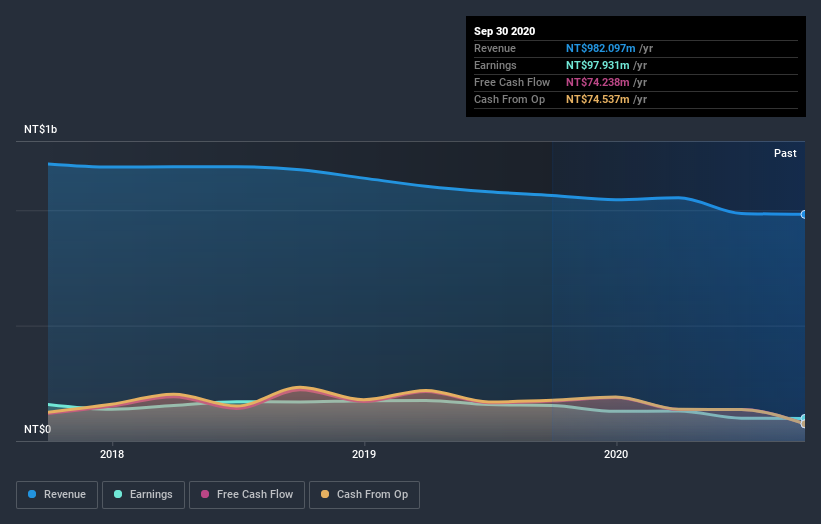Viewport: 821px width, 524px height.
Task: Click the orange Cash From Op legend dot
Action: pos(325,494)
